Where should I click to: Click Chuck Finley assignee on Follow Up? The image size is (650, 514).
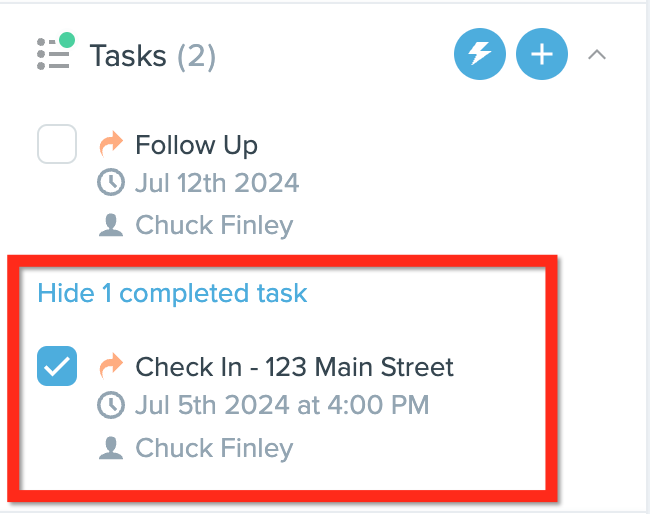pos(214,226)
